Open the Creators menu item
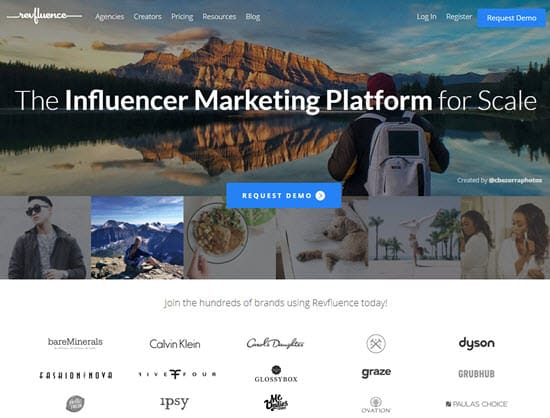550x418 pixels. click(148, 16)
